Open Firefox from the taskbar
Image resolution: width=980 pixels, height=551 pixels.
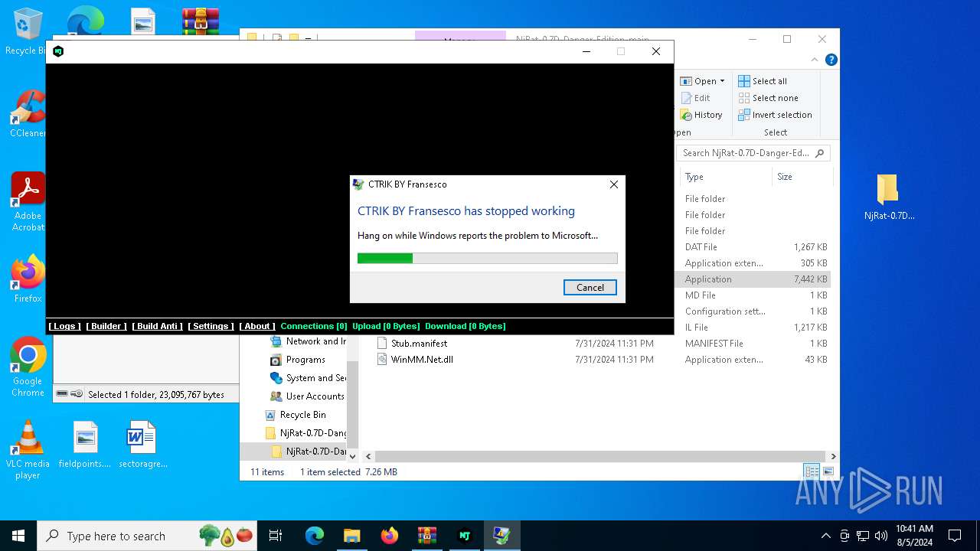[x=389, y=536]
